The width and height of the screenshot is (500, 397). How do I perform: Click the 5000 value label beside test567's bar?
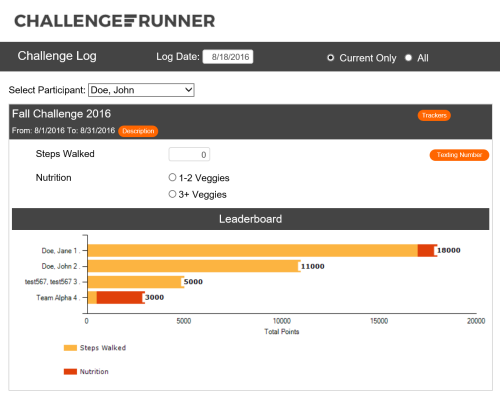[x=193, y=282]
